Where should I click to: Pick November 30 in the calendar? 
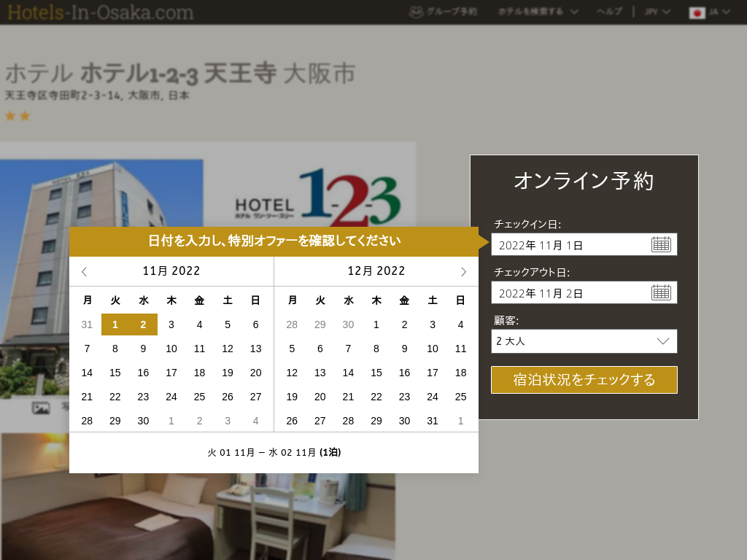click(144, 421)
